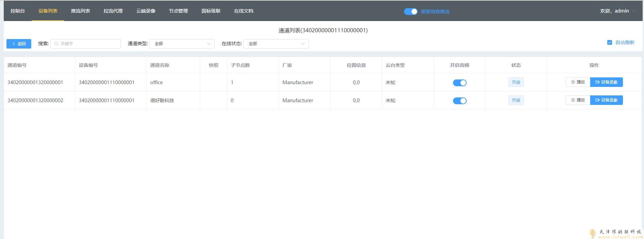Toggle the 自动刷新 checkbox
Image resolution: width=644 pixels, height=239 pixels.
point(610,42)
